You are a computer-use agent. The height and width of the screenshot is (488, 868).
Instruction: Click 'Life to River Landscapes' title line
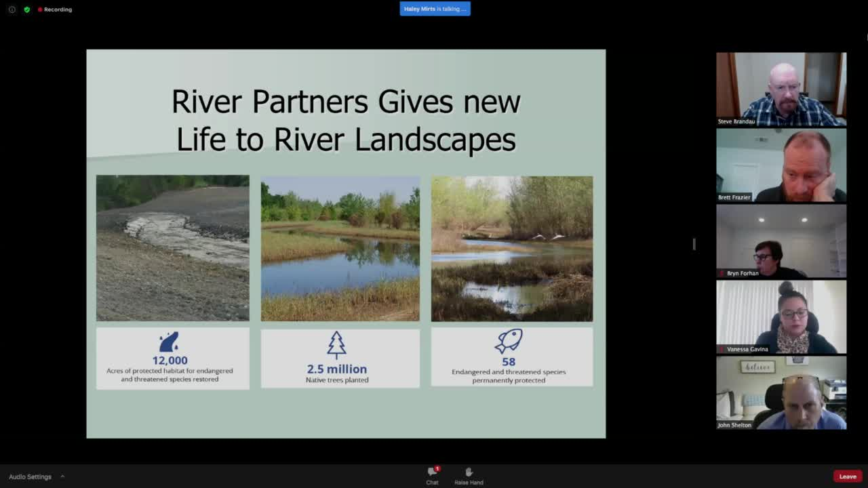(x=346, y=140)
